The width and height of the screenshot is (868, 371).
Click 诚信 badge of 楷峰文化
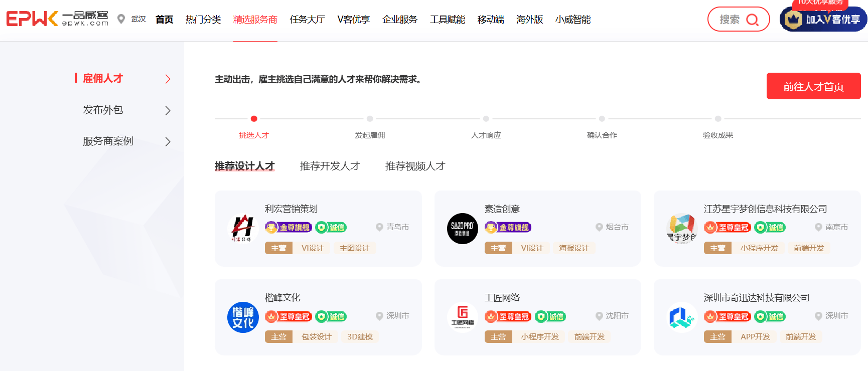click(x=331, y=316)
